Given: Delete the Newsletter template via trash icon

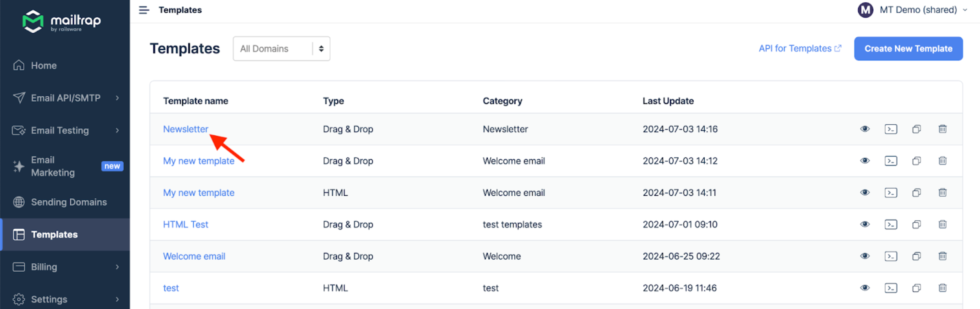Looking at the screenshot, I should tap(942, 129).
